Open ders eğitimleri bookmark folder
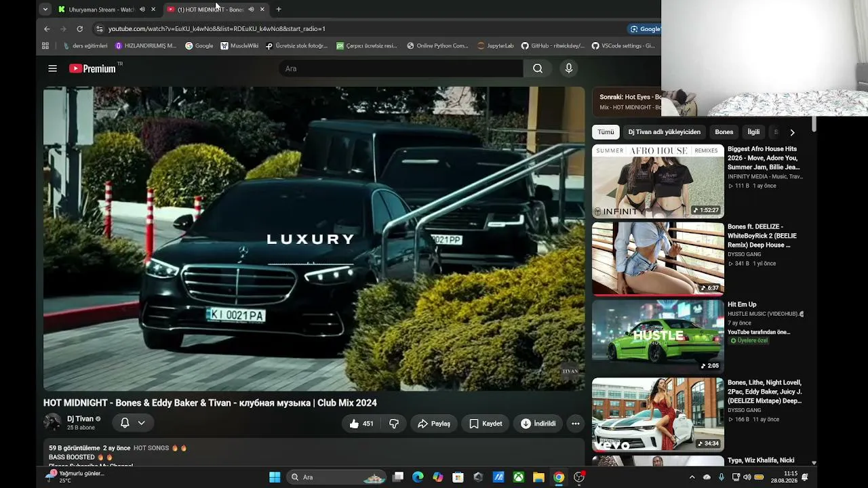 pos(85,46)
